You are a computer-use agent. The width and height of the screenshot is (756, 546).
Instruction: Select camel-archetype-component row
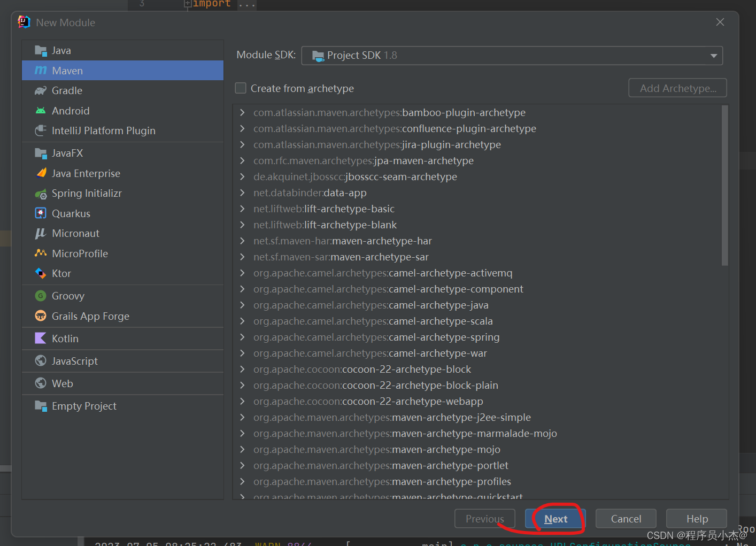[477, 289]
